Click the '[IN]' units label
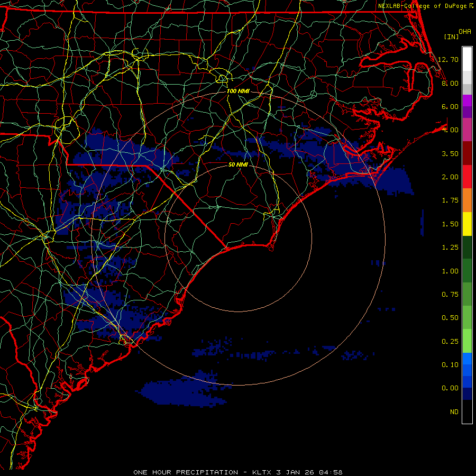The height and width of the screenshot is (476, 476). coord(452,36)
